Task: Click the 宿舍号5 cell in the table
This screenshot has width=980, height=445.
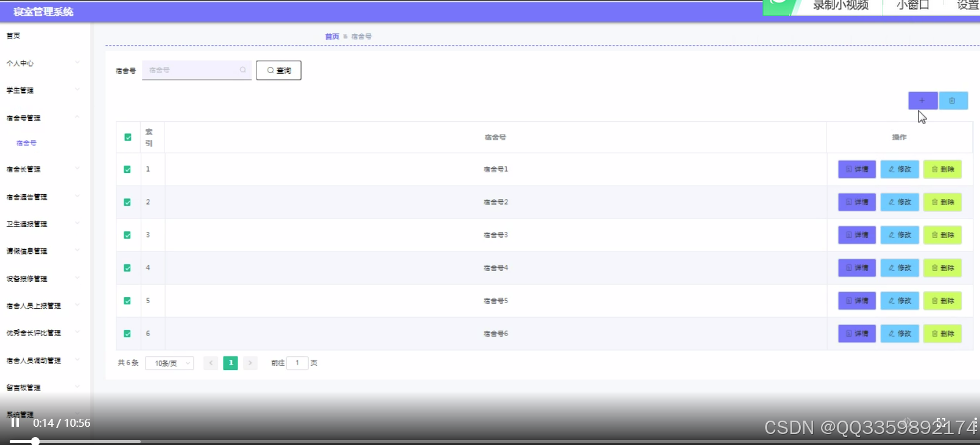Action: point(496,301)
